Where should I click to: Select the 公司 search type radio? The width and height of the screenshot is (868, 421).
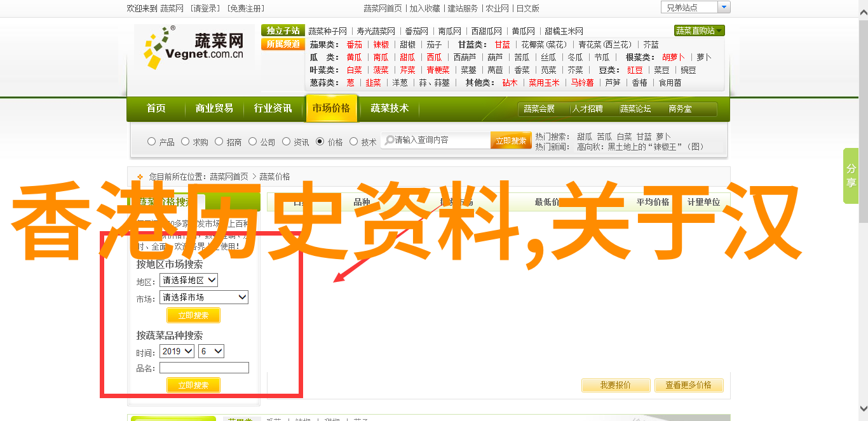pyautogui.click(x=253, y=142)
